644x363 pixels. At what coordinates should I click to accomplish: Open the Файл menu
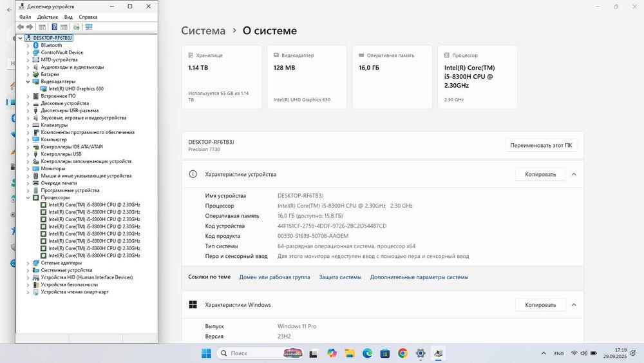coord(25,17)
